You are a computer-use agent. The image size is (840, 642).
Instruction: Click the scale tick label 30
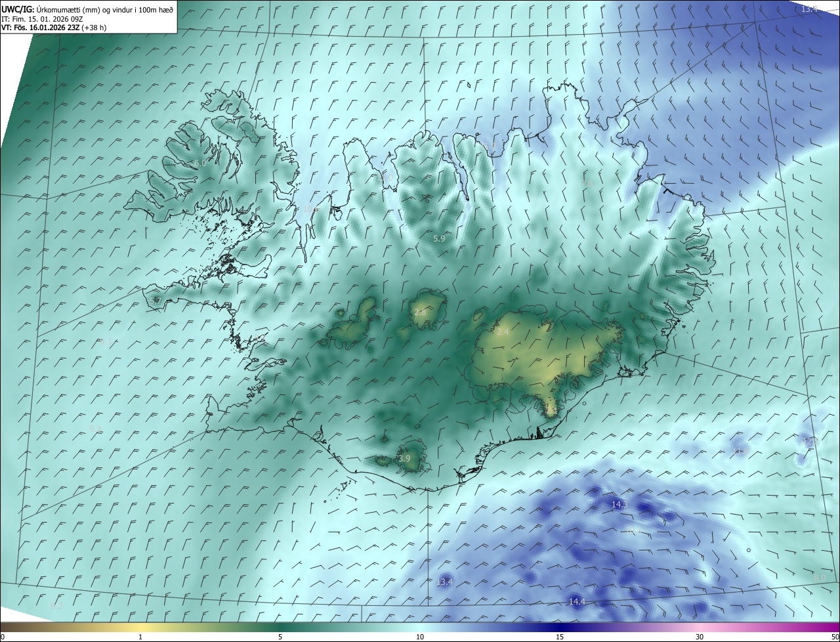700,637
